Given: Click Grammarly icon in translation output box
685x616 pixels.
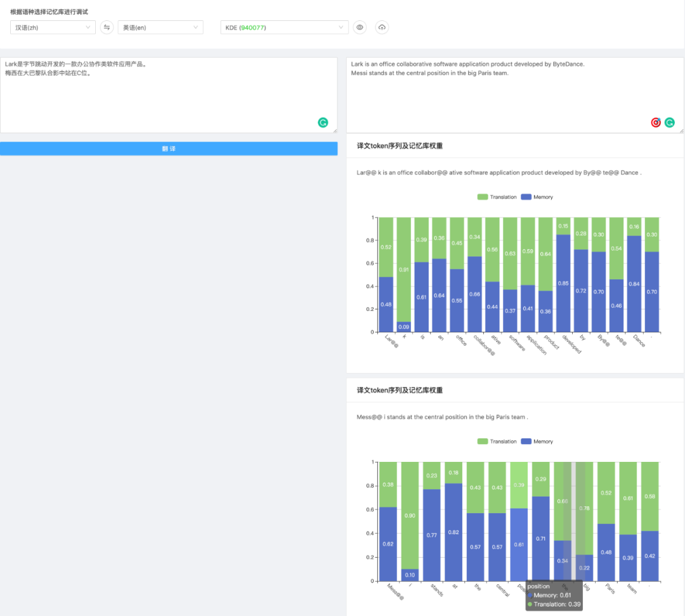Looking at the screenshot, I should 669,122.
